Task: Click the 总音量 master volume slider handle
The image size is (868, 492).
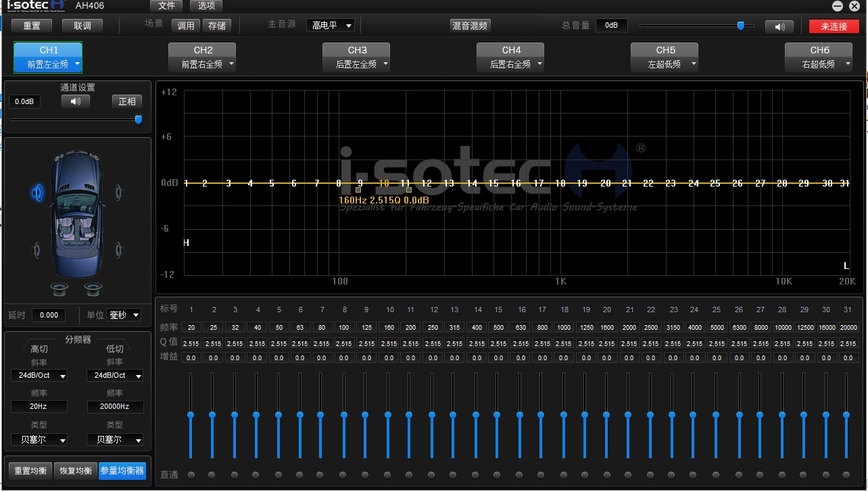Action: pos(740,26)
